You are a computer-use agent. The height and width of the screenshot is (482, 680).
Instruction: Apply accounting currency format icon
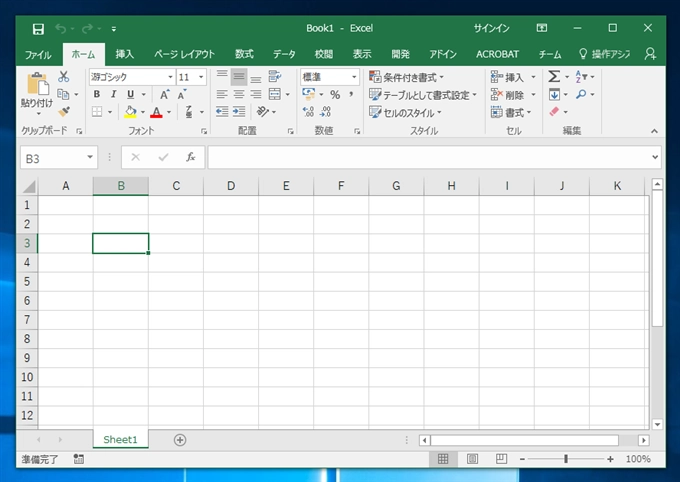[309, 94]
